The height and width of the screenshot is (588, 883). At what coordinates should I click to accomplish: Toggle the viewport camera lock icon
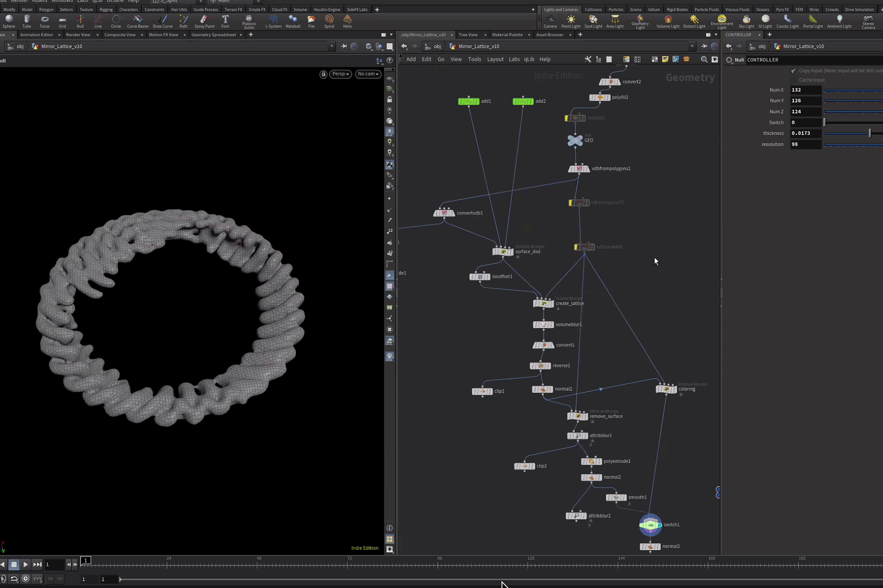point(323,74)
